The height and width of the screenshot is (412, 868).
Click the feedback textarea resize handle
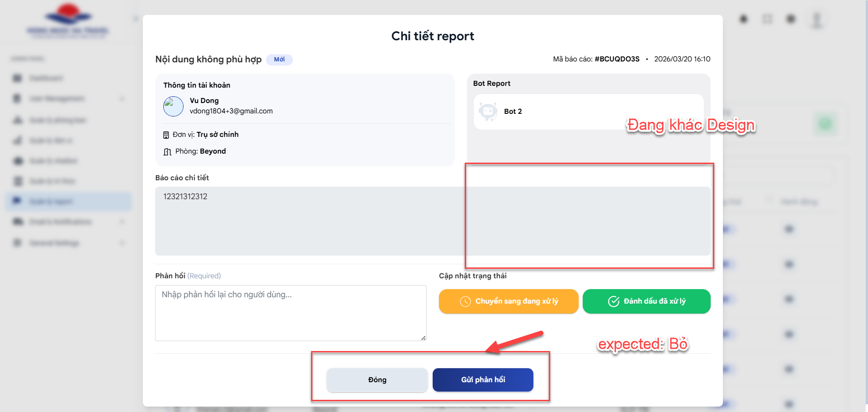pos(423,338)
